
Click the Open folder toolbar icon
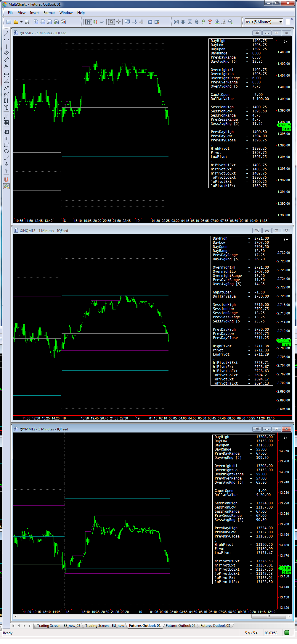pos(16,22)
